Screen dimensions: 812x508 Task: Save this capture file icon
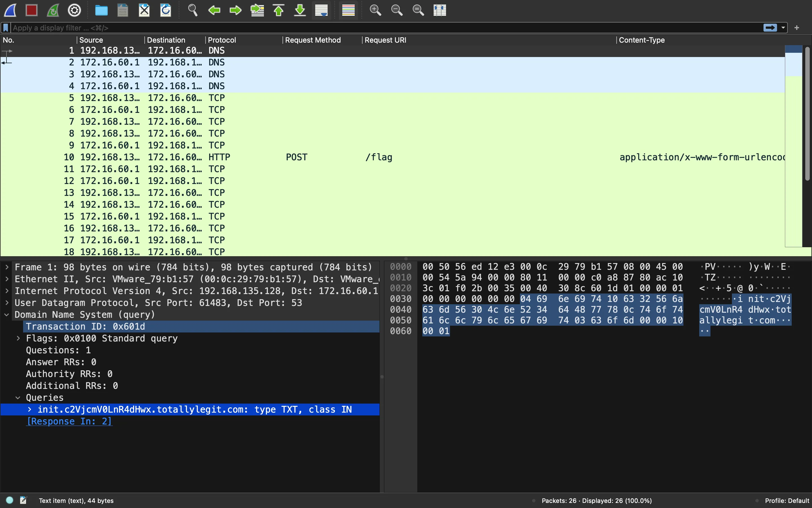[x=123, y=10]
